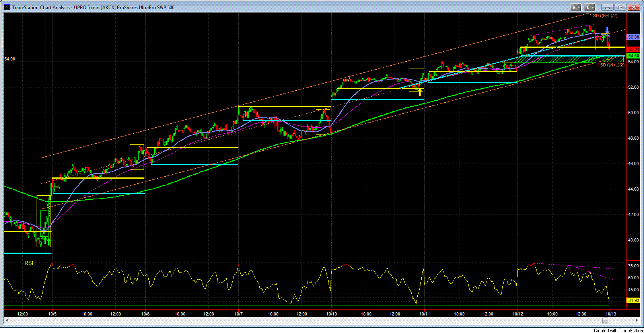Click the RSI indicator label

(29, 263)
